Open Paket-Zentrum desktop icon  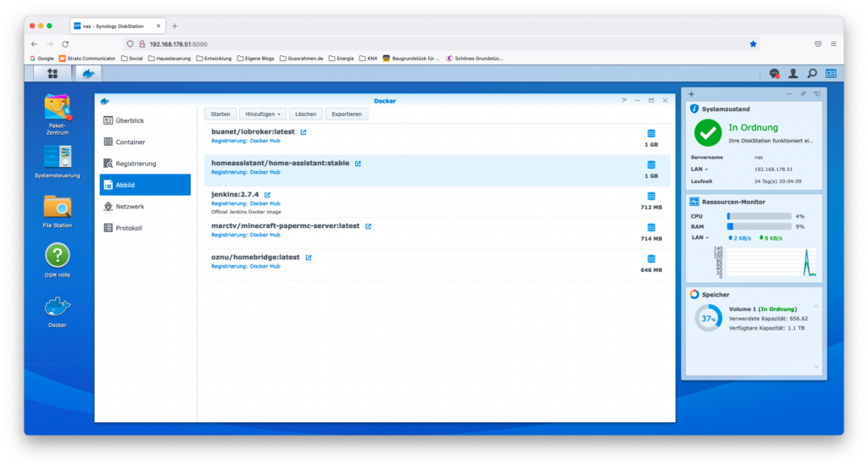[58, 114]
